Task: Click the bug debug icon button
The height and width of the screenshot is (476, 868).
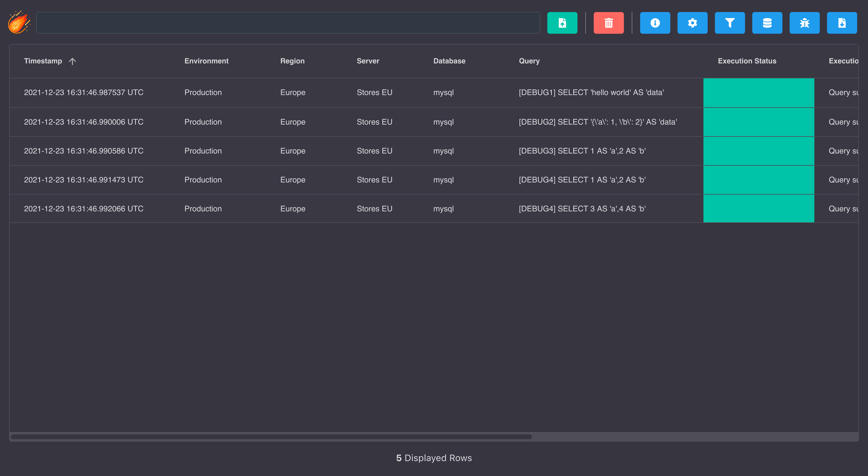Action: (x=805, y=23)
